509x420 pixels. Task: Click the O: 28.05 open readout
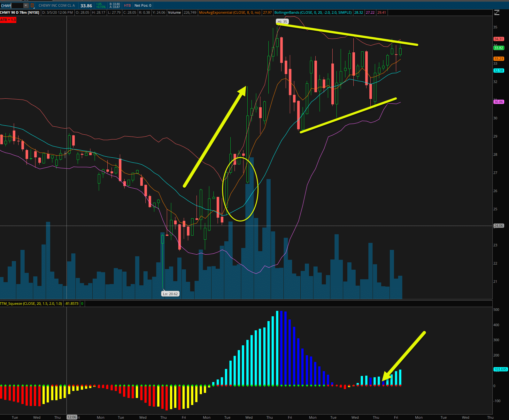click(x=82, y=12)
